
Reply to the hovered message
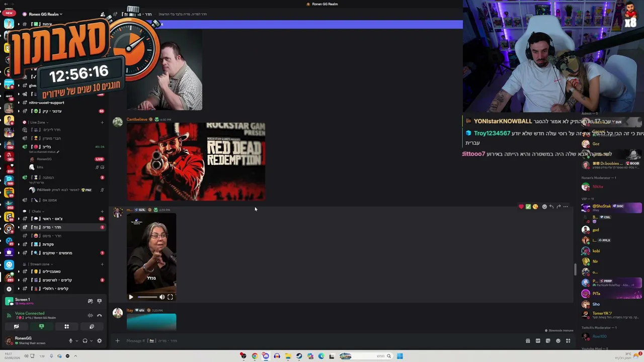click(551, 207)
